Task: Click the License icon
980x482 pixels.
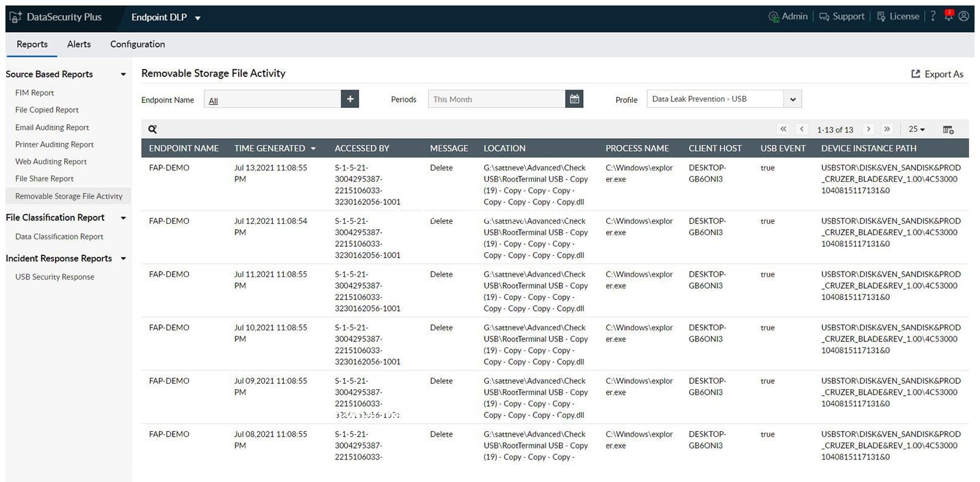Action: (881, 17)
